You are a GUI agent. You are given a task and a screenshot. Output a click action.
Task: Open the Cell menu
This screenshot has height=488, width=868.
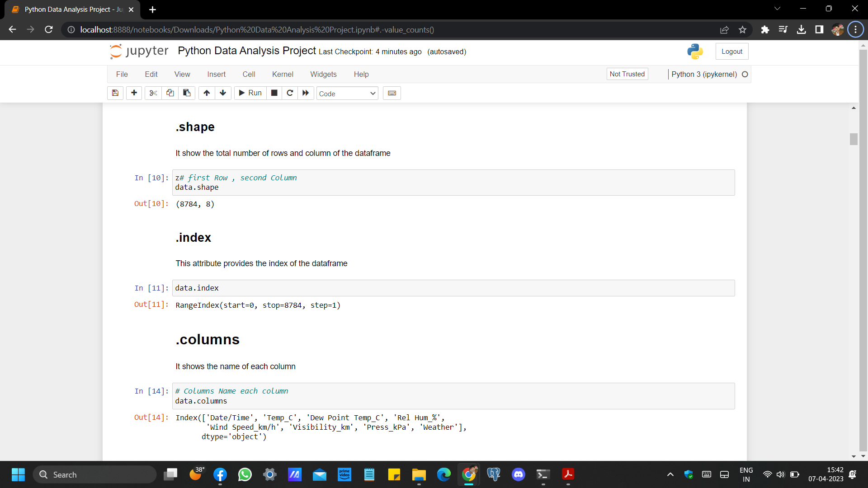pyautogui.click(x=249, y=74)
